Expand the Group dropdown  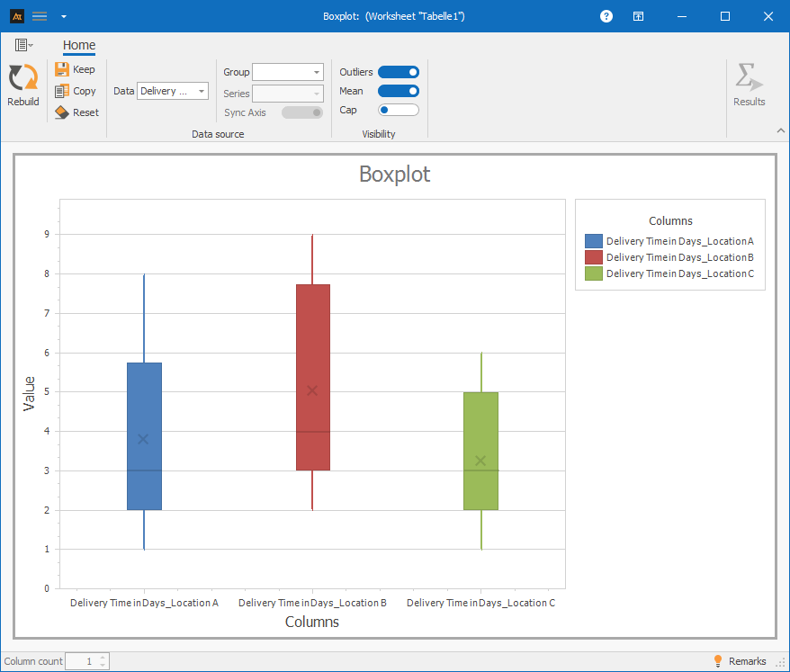[287, 72]
